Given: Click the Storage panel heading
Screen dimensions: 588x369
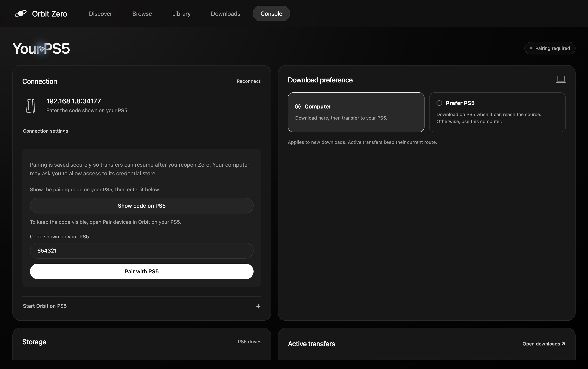Looking at the screenshot, I should point(34,342).
